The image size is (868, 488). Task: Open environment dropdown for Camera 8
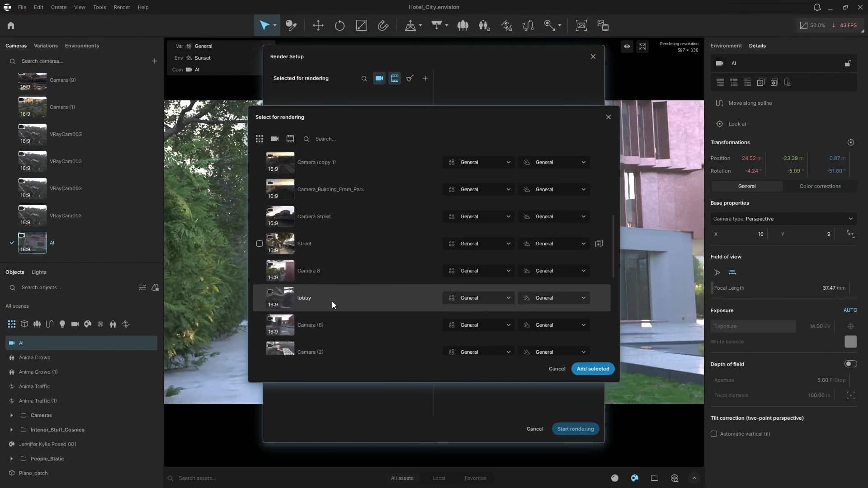(x=554, y=271)
